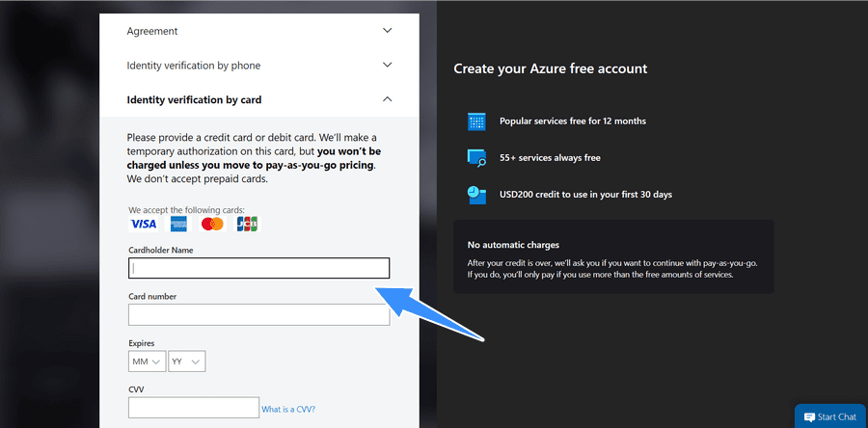Viewport: 868px width, 428px height.
Task: Click the American Express card logo
Action: pos(178,224)
